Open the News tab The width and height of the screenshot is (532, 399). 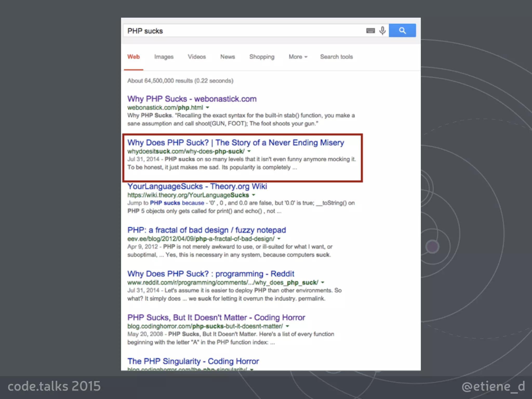228,57
